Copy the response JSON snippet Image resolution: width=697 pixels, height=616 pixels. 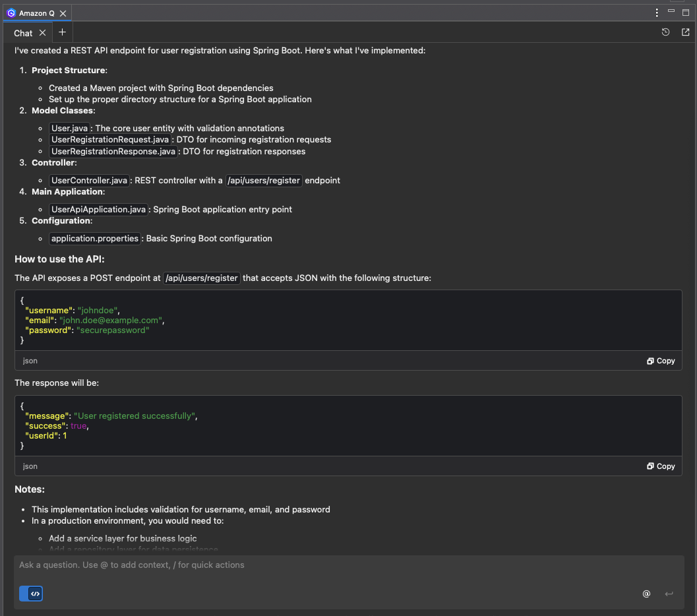click(x=660, y=466)
